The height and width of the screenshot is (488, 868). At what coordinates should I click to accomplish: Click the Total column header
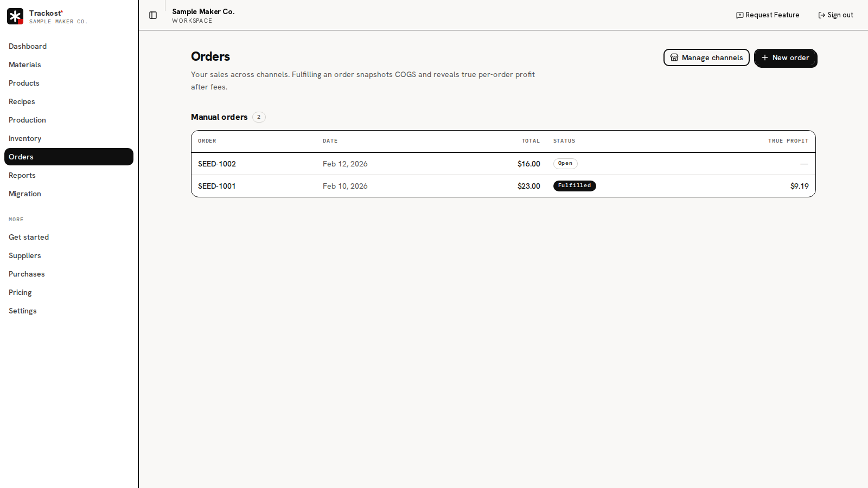point(531,141)
